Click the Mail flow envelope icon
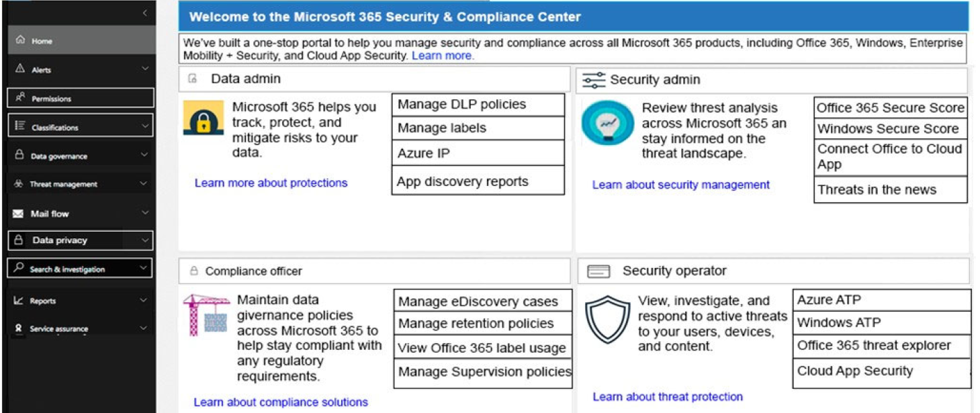 19,214
